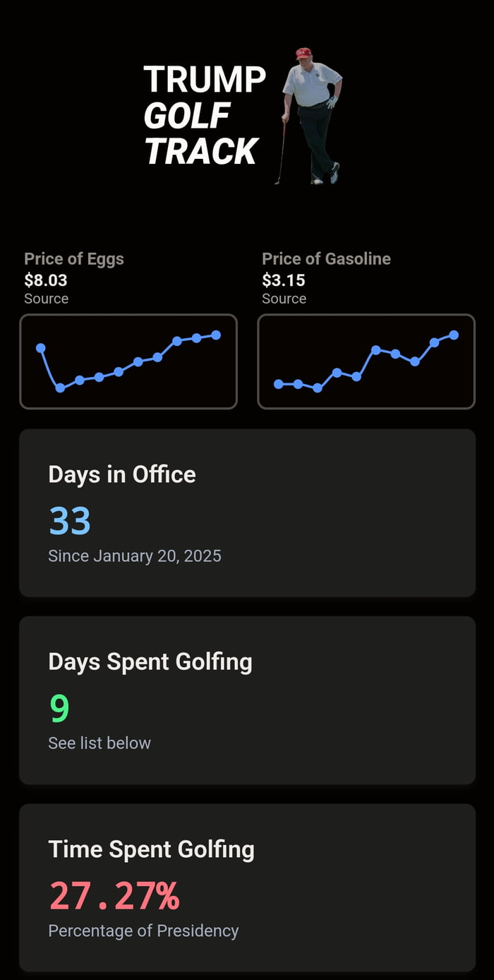Click the $3.15 gasoline price value
Viewport: 494px width, 980px height.
(284, 280)
